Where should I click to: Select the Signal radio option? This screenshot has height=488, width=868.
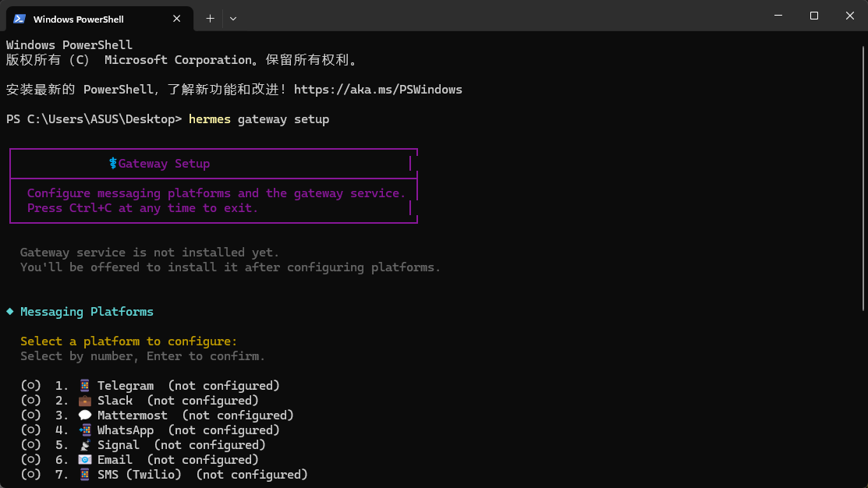coord(31,445)
